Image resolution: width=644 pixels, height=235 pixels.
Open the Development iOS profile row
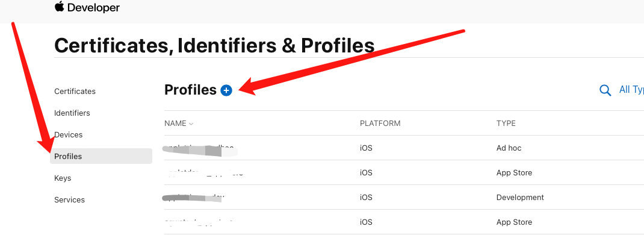pos(404,197)
